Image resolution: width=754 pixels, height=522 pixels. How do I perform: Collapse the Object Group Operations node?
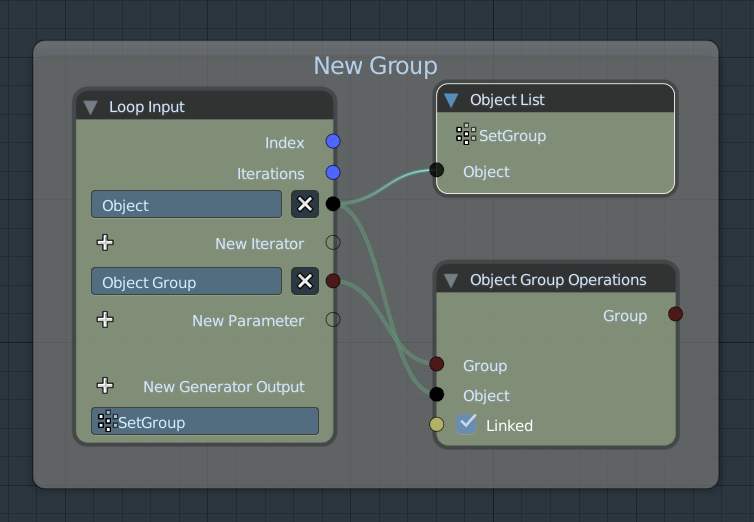coord(451,280)
